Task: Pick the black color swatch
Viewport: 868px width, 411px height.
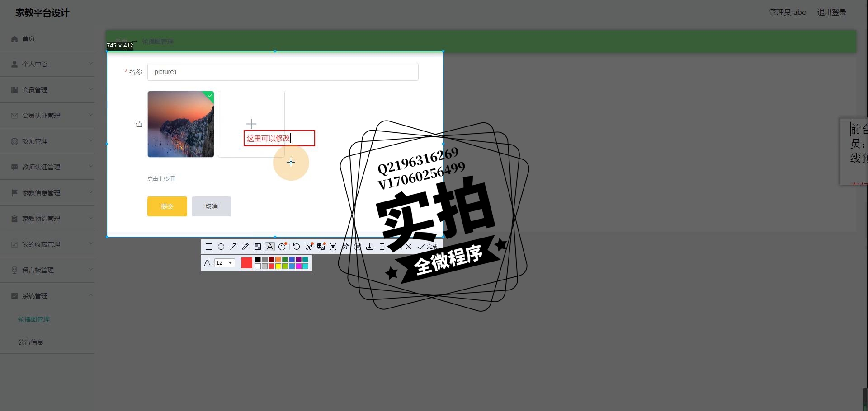Action: pyautogui.click(x=258, y=260)
